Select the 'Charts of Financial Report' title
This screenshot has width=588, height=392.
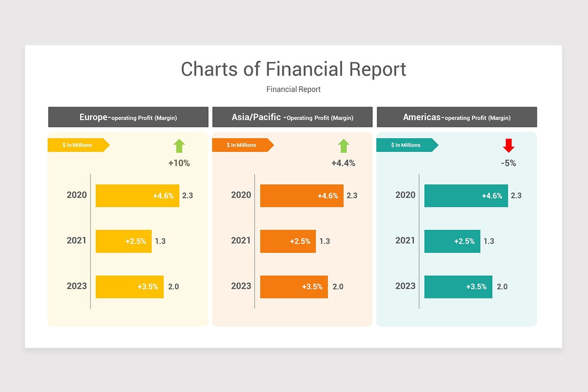294,69
